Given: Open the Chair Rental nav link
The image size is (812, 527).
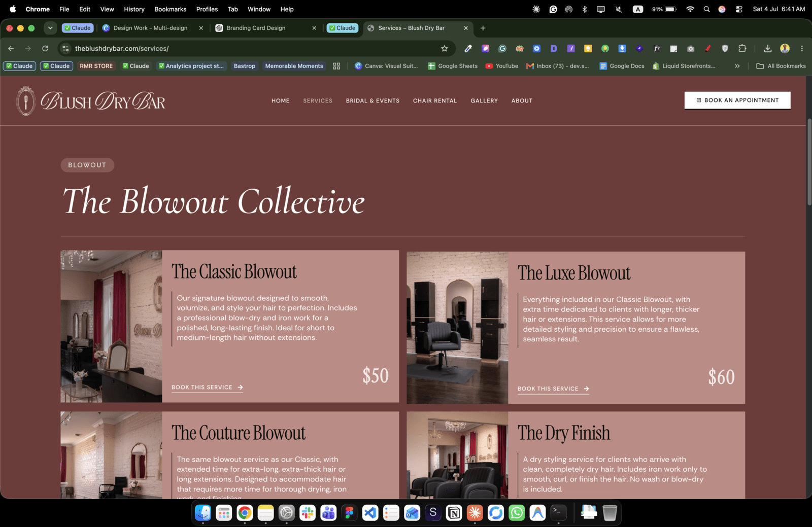Looking at the screenshot, I should tap(435, 101).
